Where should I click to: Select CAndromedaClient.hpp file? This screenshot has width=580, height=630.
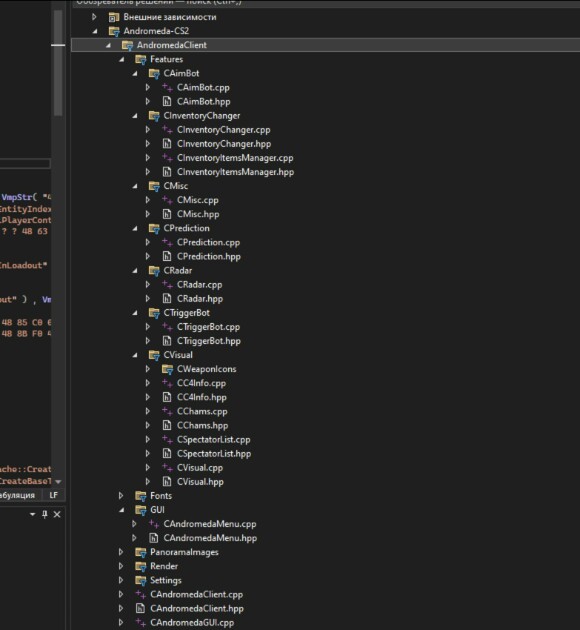click(x=197, y=608)
